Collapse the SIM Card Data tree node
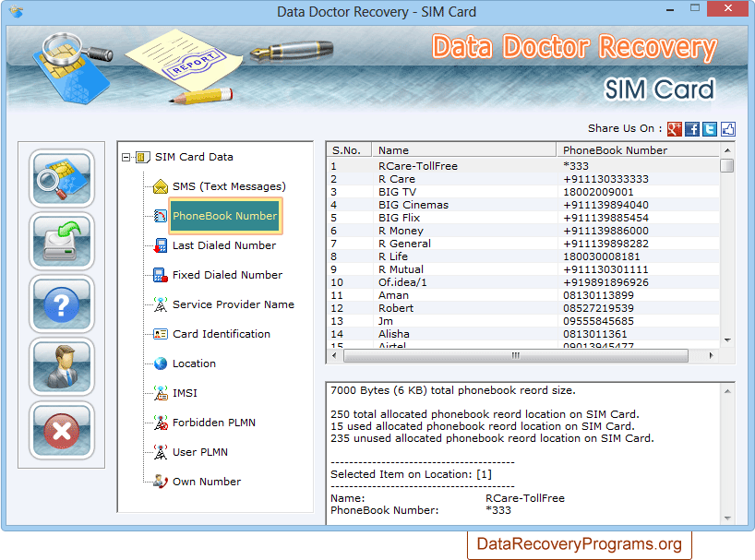755x560 pixels. [x=126, y=158]
